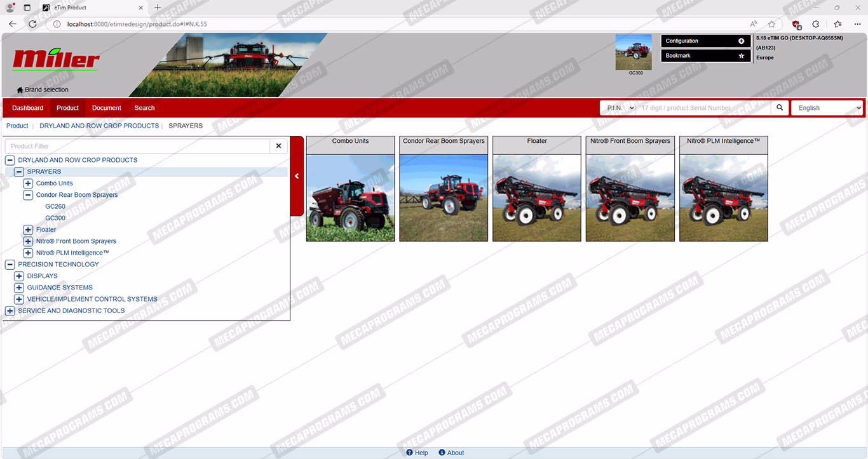This screenshot has width=868, height=459.
Task: Clear the product filter with X
Action: (278, 146)
